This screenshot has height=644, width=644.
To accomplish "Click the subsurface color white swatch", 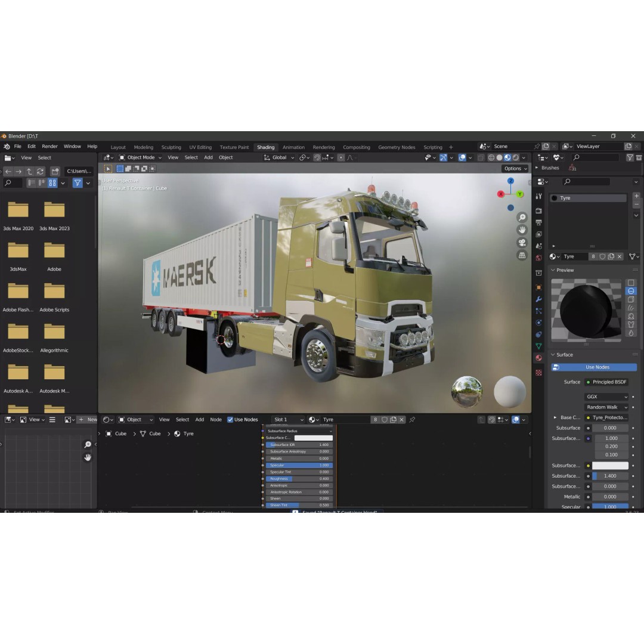I will (x=610, y=466).
